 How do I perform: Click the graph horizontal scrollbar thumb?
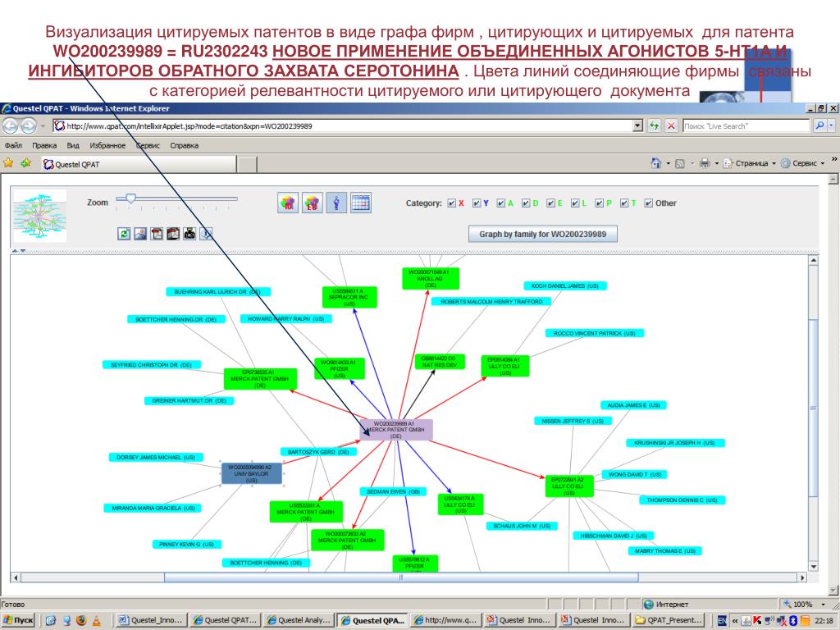(401, 577)
